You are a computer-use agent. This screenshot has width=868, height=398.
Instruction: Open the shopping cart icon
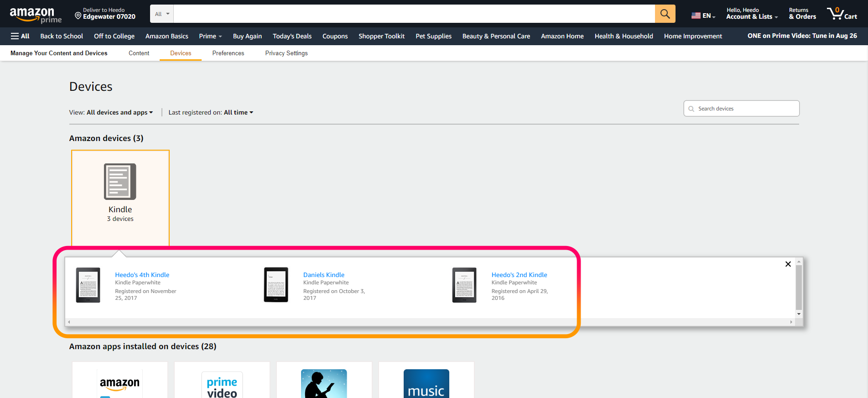842,14
